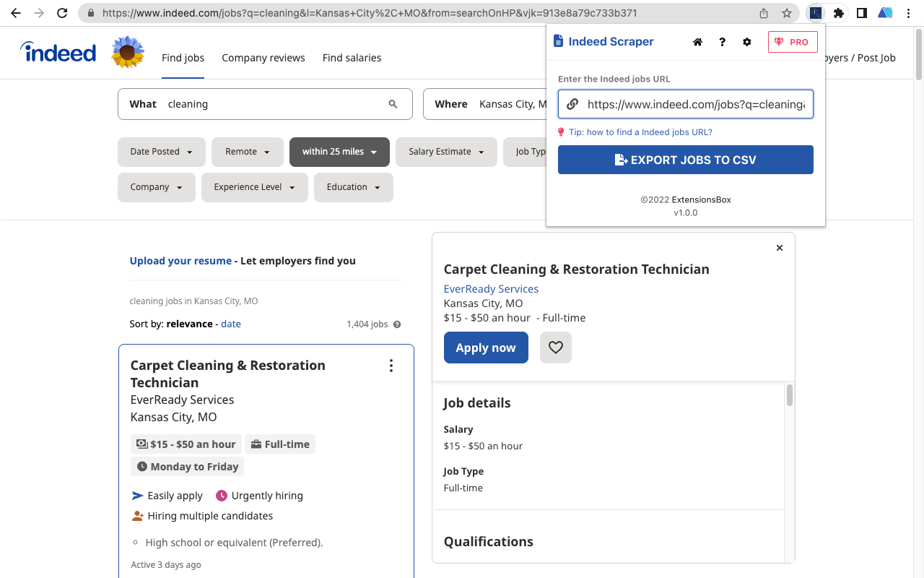Click the Indeed jobs URL input field
Viewport: 924px width, 578px height.
(x=694, y=104)
